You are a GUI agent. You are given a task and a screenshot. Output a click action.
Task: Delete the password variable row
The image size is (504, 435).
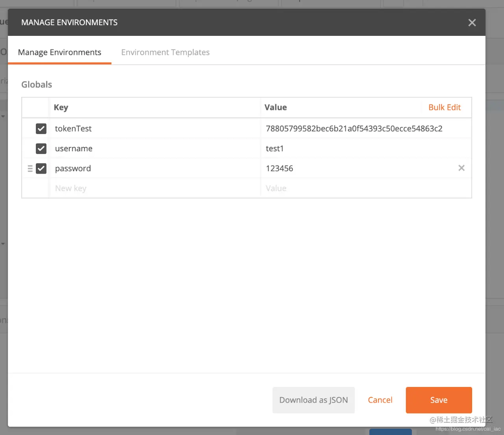tap(461, 168)
